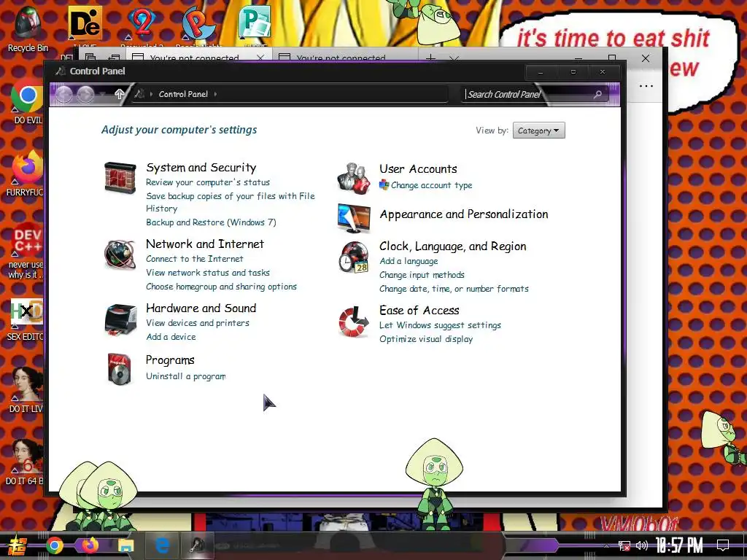Click the volume icon in system tray
Screen dimensions: 747x560
tap(642, 545)
